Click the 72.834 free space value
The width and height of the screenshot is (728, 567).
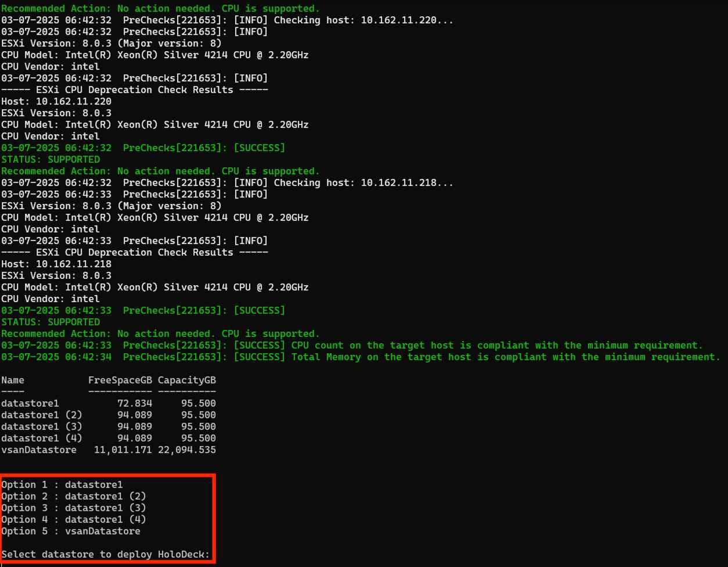point(135,403)
